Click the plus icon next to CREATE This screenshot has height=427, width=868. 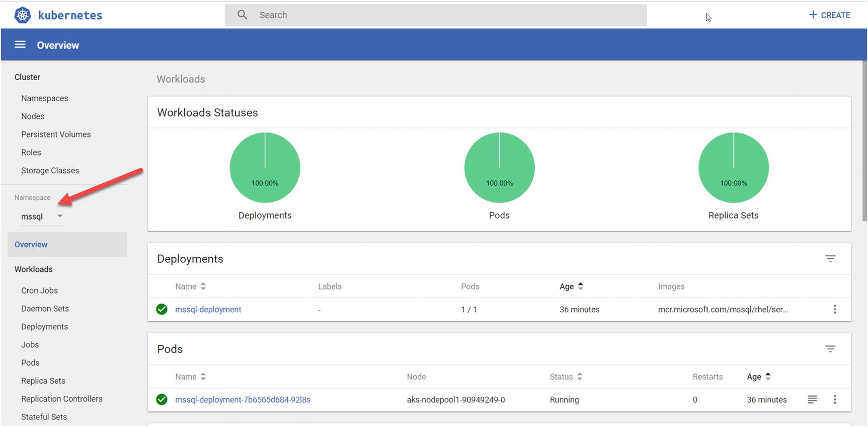(x=813, y=15)
